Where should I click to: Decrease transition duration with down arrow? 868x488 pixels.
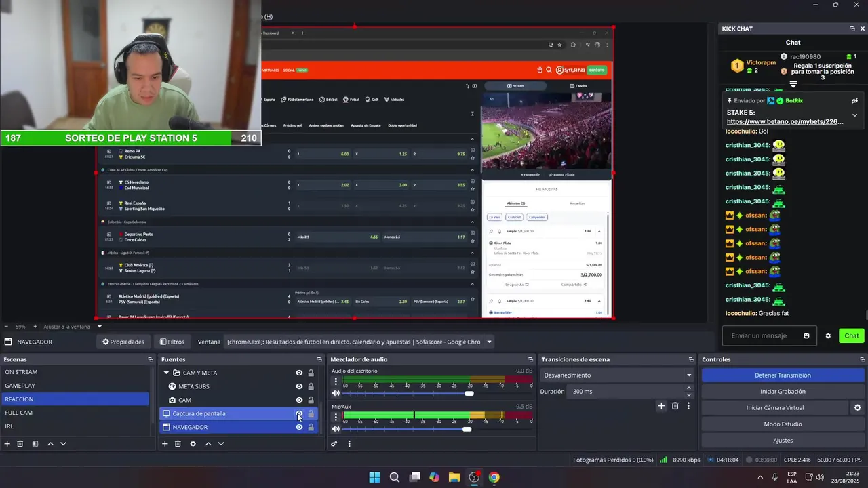[689, 394]
